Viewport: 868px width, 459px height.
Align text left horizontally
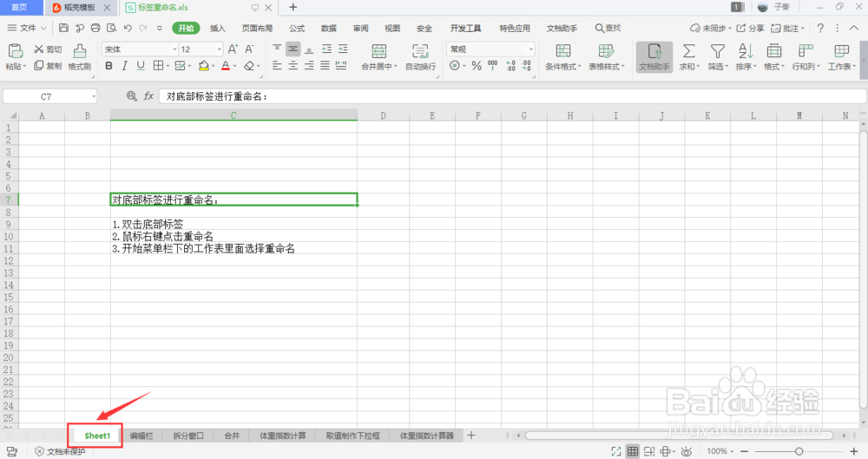pos(277,66)
